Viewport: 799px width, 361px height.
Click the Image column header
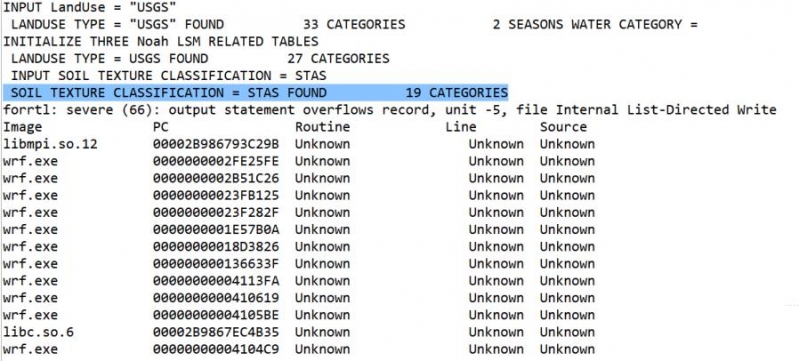point(22,127)
